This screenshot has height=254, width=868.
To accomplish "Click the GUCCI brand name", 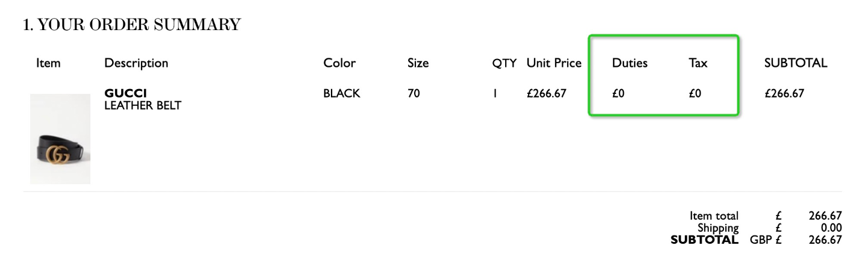I will [x=126, y=93].
